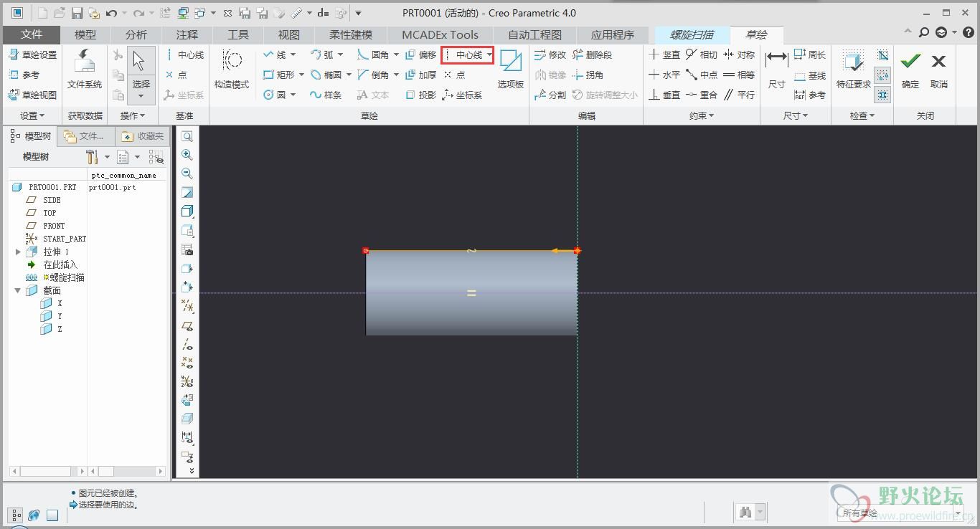This screenshot has height=529, width=980.
Task: Switch to the 模型 (Model) ribbon tab
Action: 85,34
